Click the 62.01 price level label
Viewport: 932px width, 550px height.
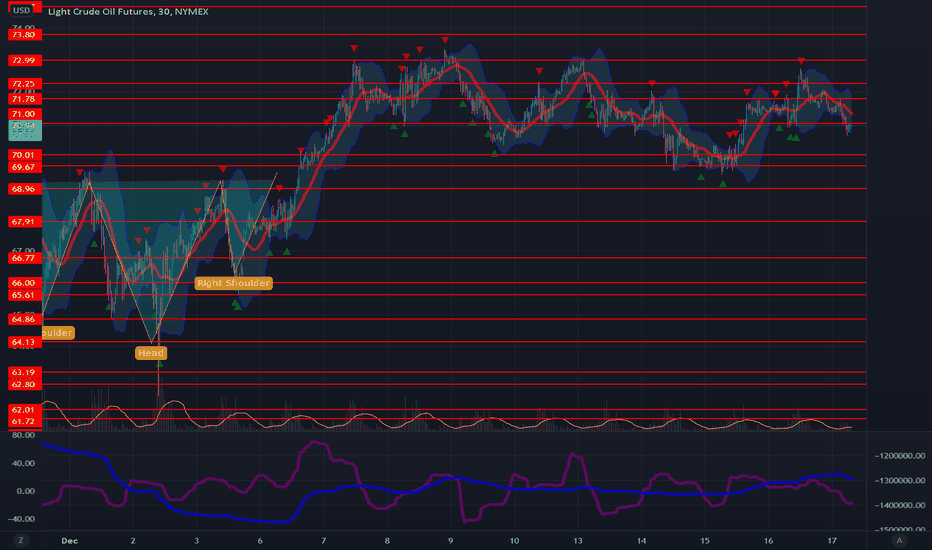click(24, 410)
